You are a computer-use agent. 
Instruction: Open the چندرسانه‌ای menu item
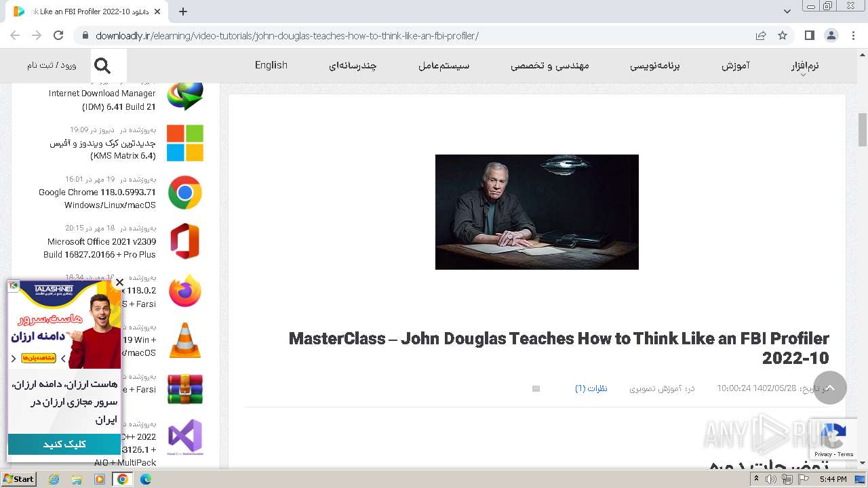tap(353, 66)
